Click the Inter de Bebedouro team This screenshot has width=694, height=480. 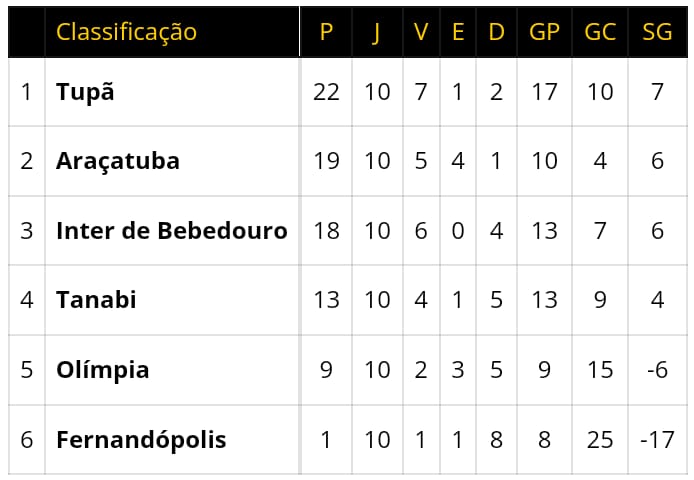[172, 231]
